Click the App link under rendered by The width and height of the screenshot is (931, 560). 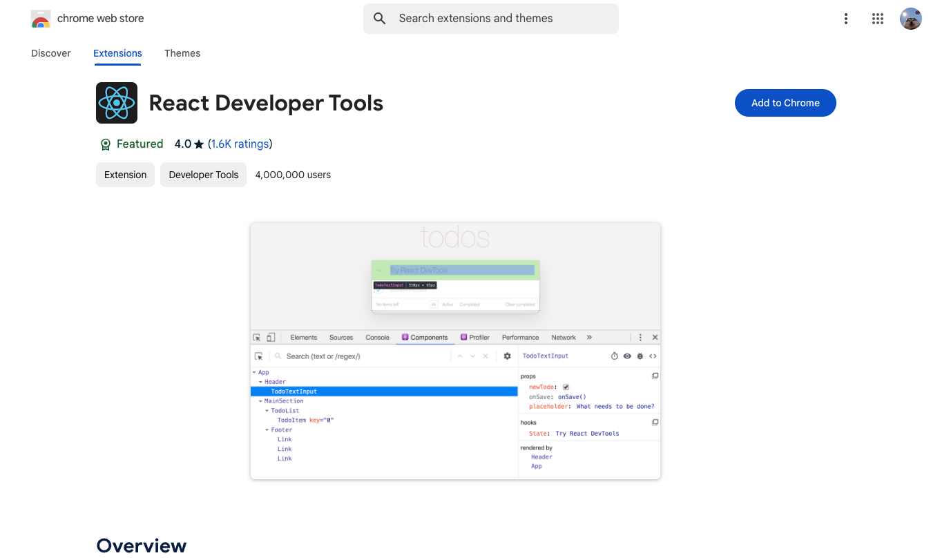coord(537,467)
